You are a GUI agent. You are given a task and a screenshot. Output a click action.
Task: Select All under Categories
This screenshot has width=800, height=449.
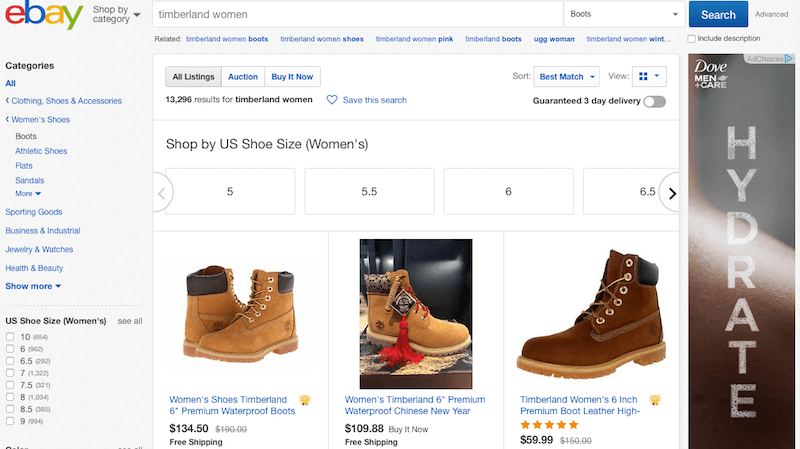coord(10,83)
